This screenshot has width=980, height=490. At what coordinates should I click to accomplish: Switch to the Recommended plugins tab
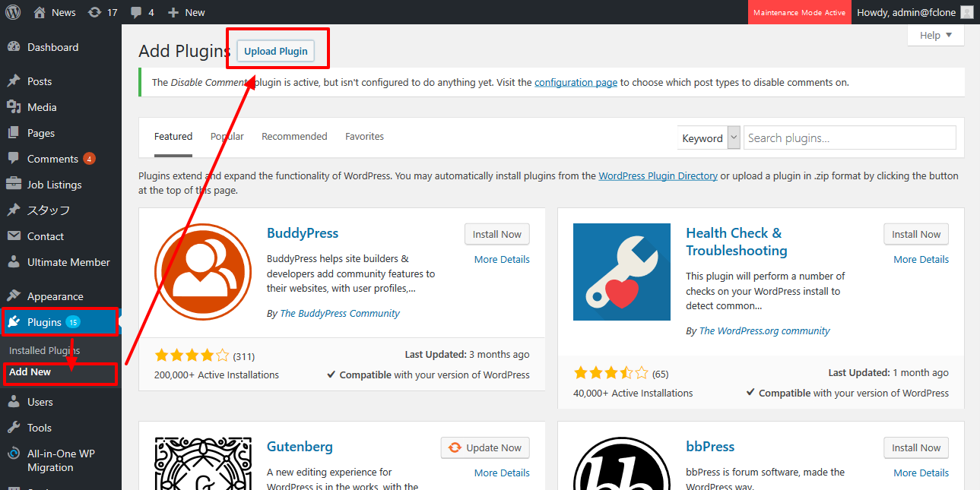(x=294, y=137)
